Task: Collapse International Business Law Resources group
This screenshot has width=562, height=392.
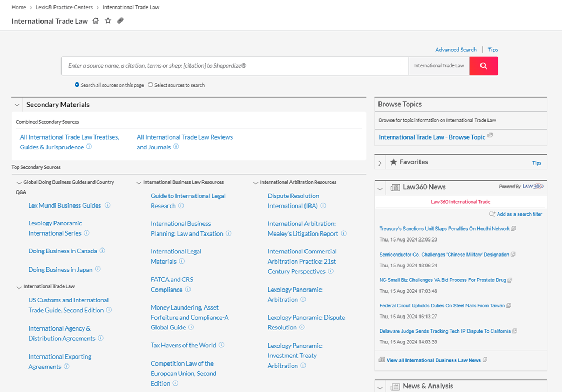Action: [139, 183]
